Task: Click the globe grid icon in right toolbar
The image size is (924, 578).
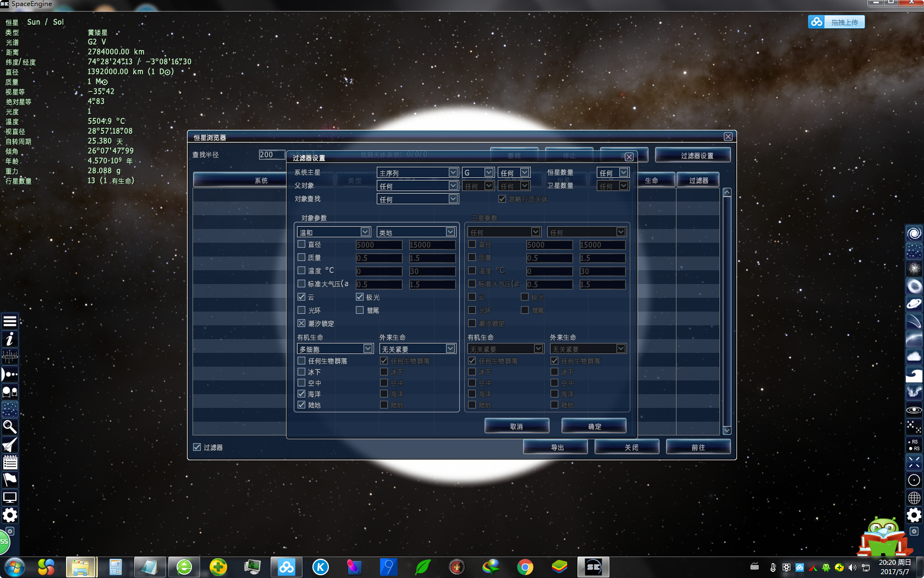Action: point(914,498)
